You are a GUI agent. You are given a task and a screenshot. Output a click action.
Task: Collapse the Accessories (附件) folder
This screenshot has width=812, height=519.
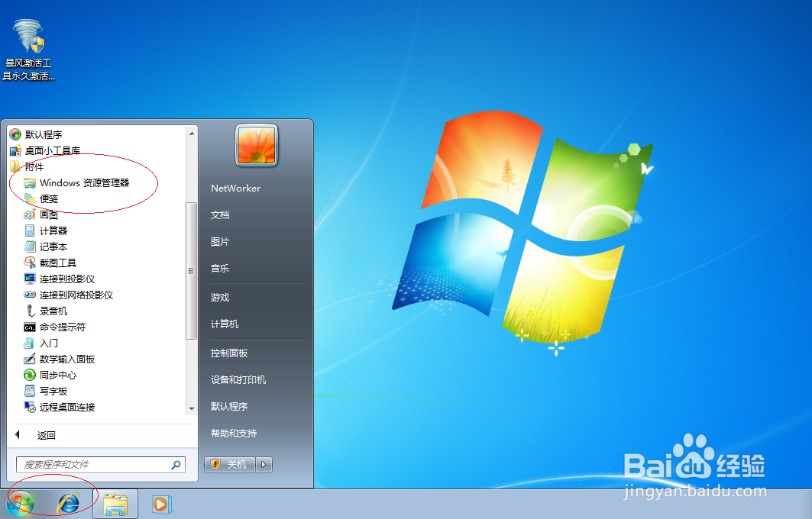[27, 166]
